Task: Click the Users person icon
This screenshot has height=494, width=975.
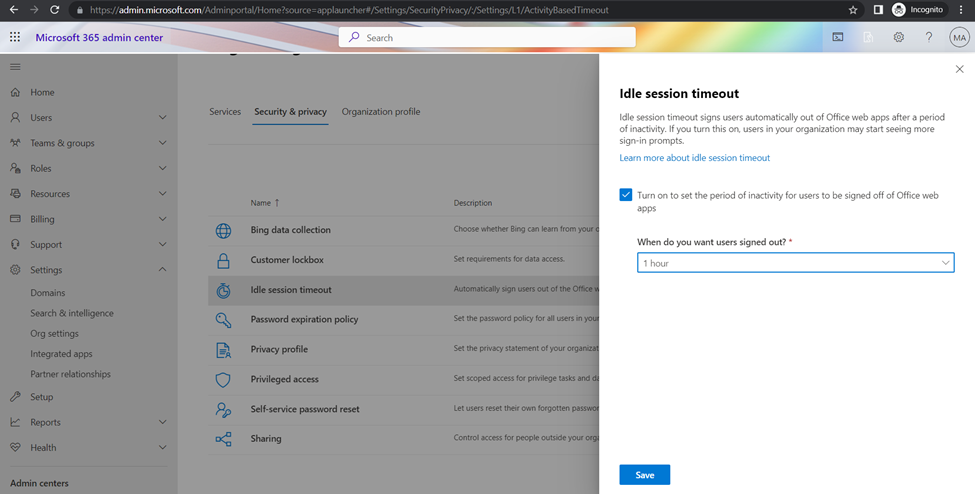Action: pos(16,118)
